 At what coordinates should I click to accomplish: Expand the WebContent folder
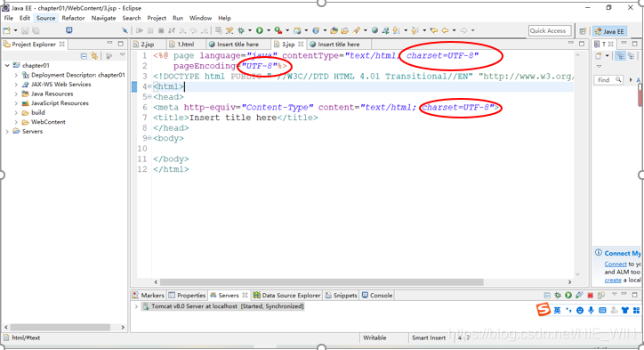click(x=16, y=122)
